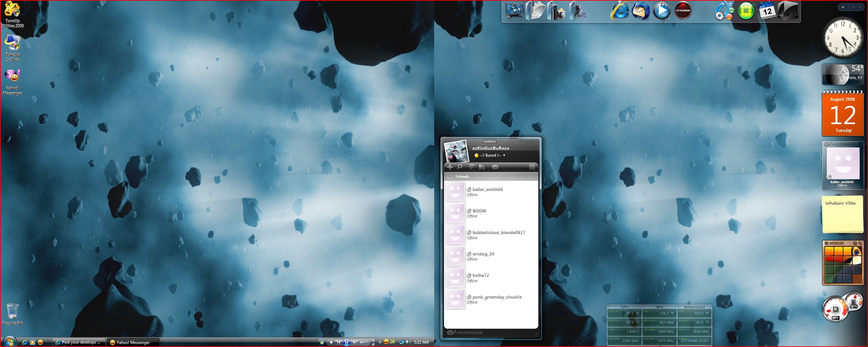Launch Internet Explorer from the dock
The image size is (868, 347).
[620, 11]
